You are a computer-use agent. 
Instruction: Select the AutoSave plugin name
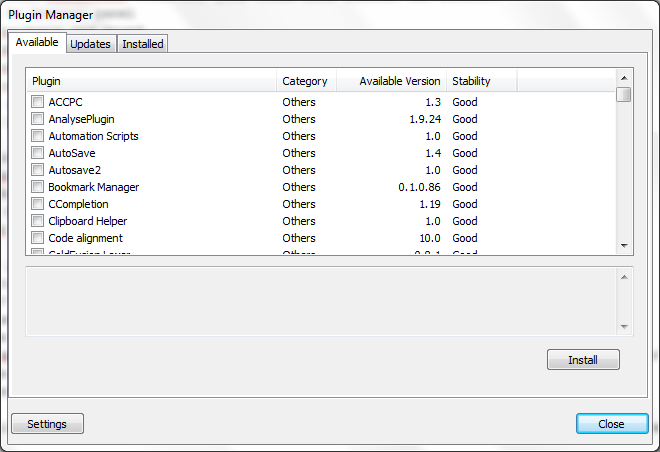[x=72, y=153]
